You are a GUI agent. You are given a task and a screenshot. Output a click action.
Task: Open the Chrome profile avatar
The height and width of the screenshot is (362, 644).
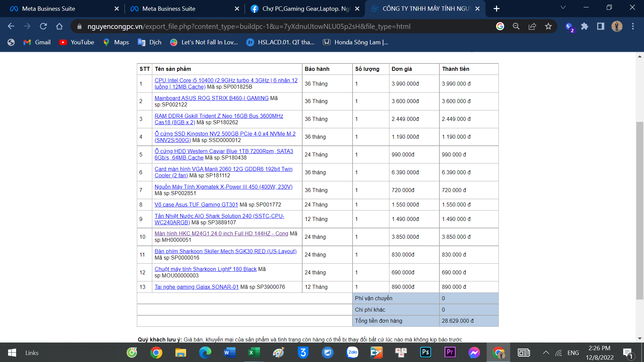pyautogui.click(x=617, y=26)
